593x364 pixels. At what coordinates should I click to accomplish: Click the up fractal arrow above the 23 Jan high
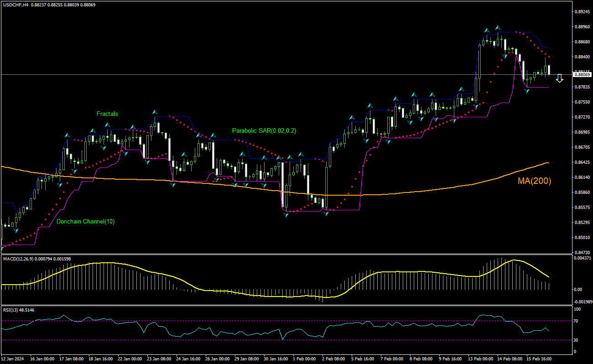click(x=154, y=112)
